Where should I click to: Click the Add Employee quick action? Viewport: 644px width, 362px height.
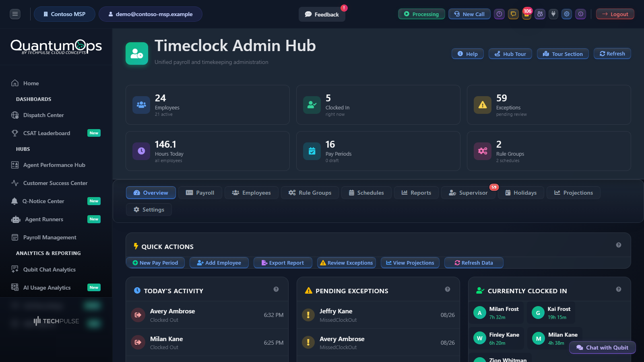(x=219, y=263)
